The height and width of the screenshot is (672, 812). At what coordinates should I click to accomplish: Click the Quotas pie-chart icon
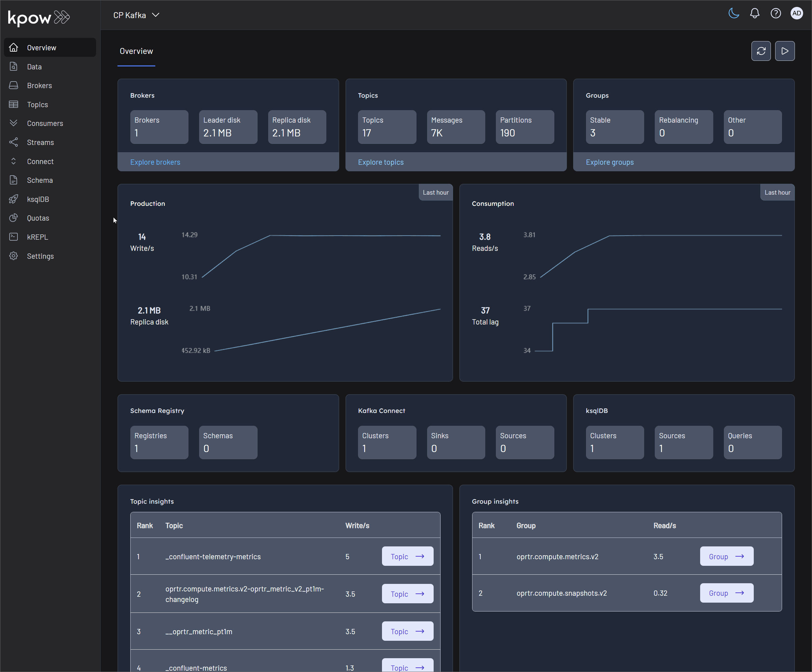click(x=13, y=218)
